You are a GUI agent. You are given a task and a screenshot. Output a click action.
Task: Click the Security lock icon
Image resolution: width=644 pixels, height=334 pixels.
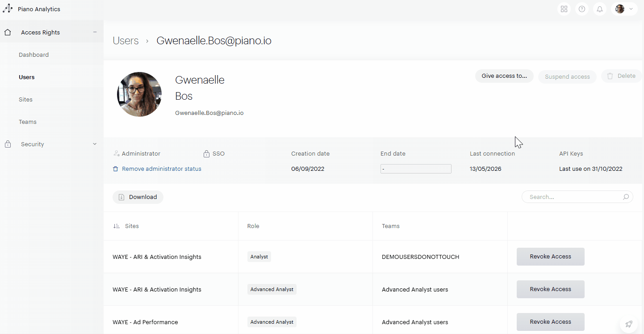[8, 144]
